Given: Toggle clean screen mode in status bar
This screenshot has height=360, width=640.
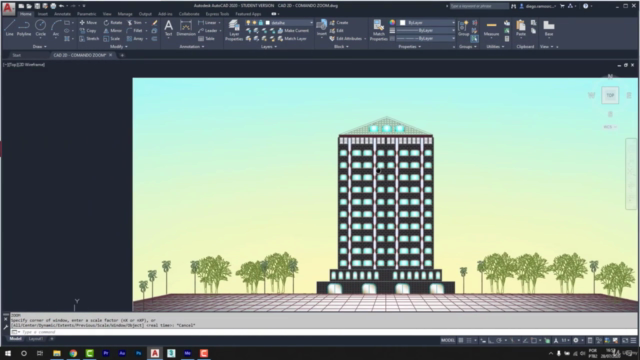Looking at the screenshot, I should (625, 340).
